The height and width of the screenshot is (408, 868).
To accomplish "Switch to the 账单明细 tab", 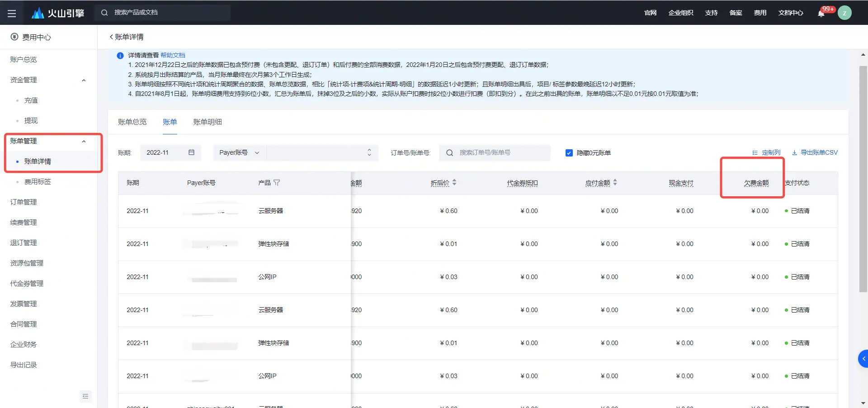I will click(208, 122).
